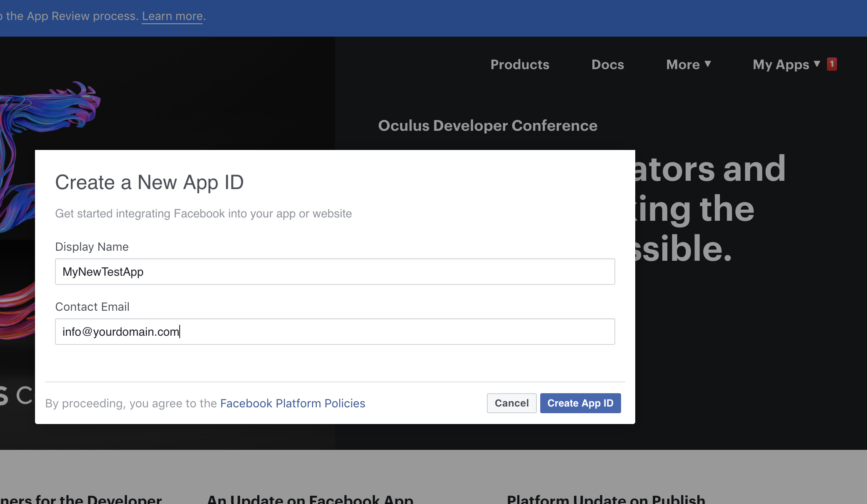The image size is (867, 504).
Task: Click the Get started integrating Facebook subtitle
Action: (x=203, y=213)
